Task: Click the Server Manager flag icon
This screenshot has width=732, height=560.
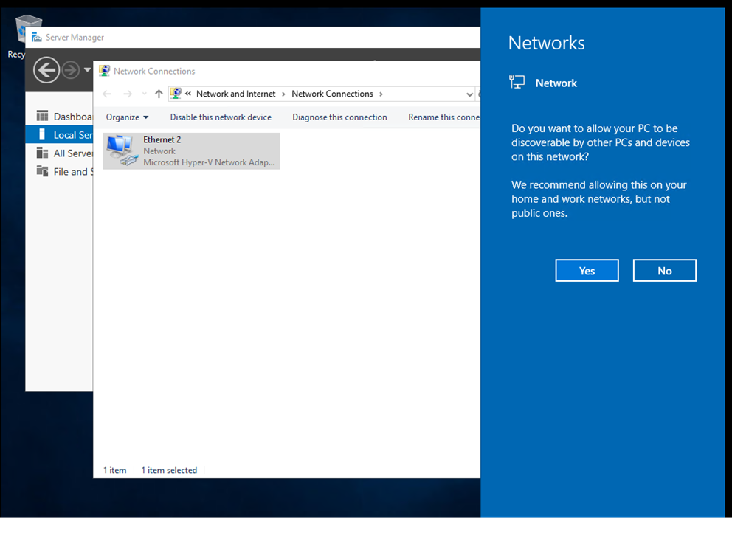Action: (x=35, y=37)
